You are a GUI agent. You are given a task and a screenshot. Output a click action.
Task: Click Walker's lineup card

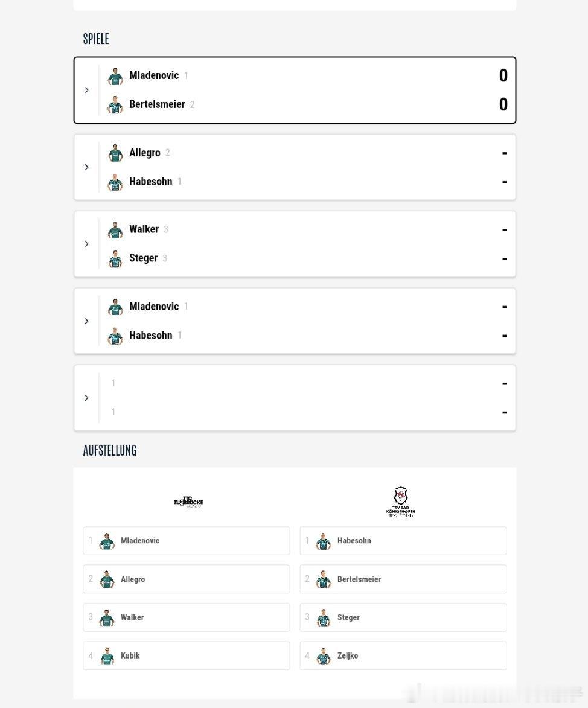[x=187, y=617]
